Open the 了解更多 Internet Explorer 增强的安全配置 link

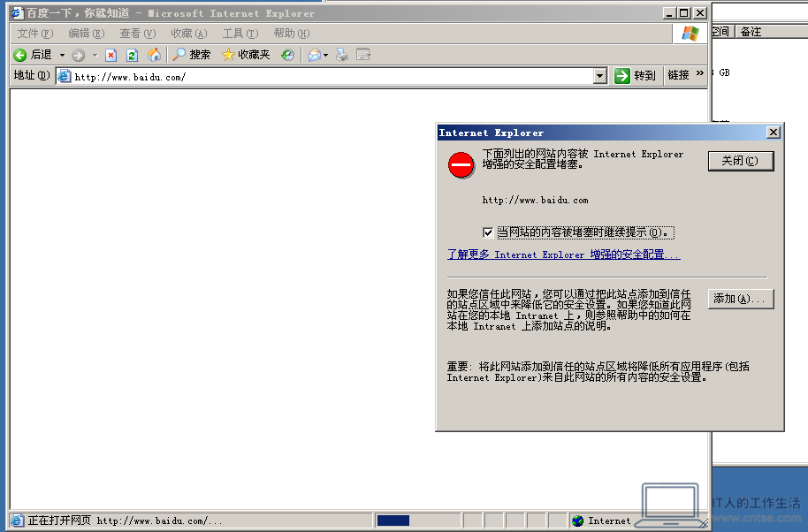(564, 255)
